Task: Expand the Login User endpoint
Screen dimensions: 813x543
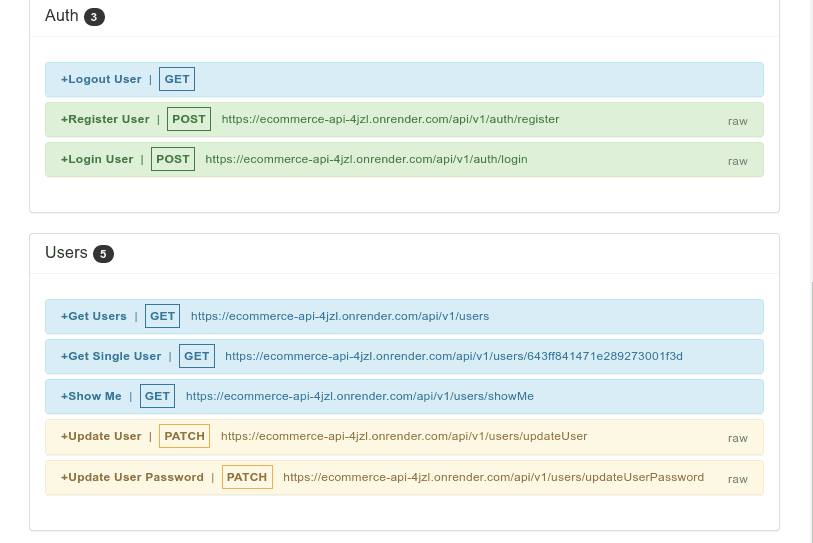Action: point(97,159)
